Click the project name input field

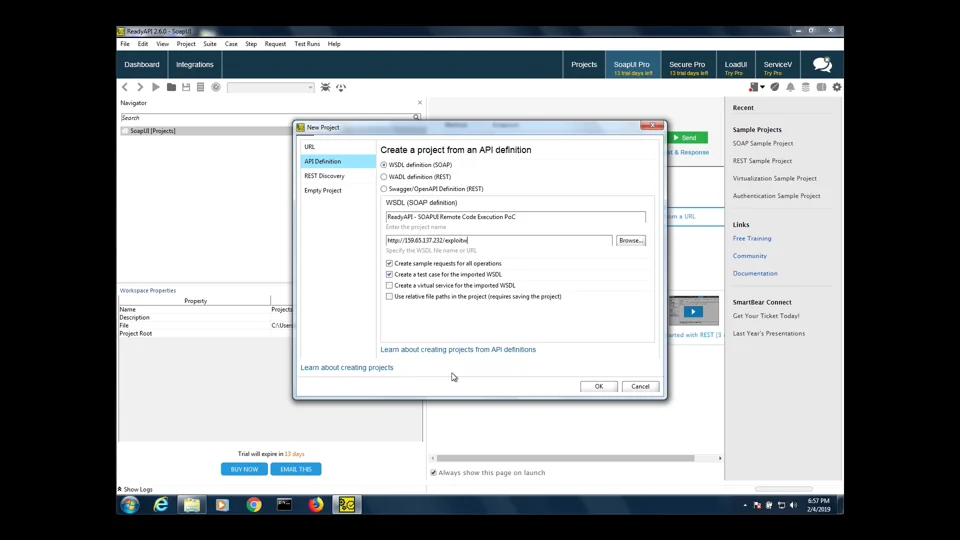[x=516, y=217]
